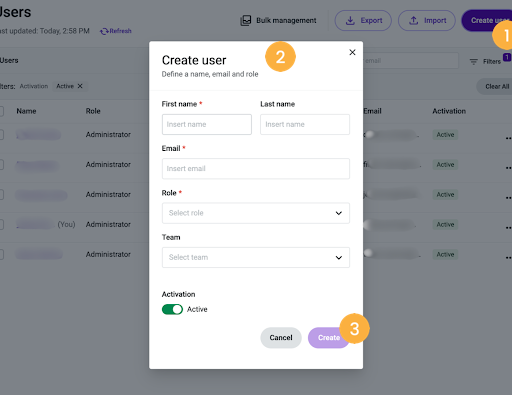
Task: Click the Filters funnel icon
Action: (x=474, y=62)
